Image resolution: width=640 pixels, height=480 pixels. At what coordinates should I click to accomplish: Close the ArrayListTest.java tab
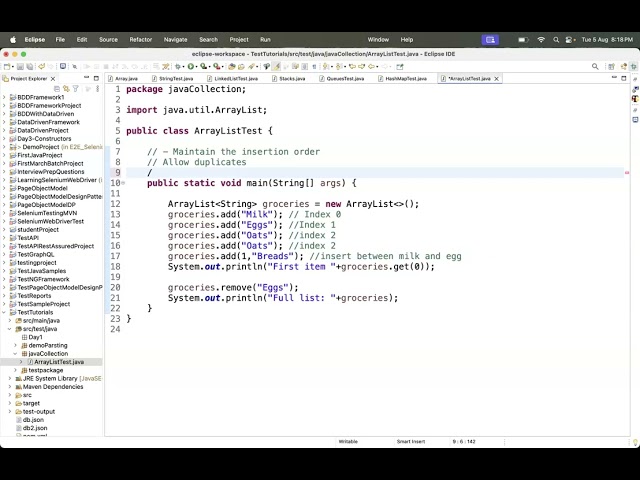tap(496, 79)
